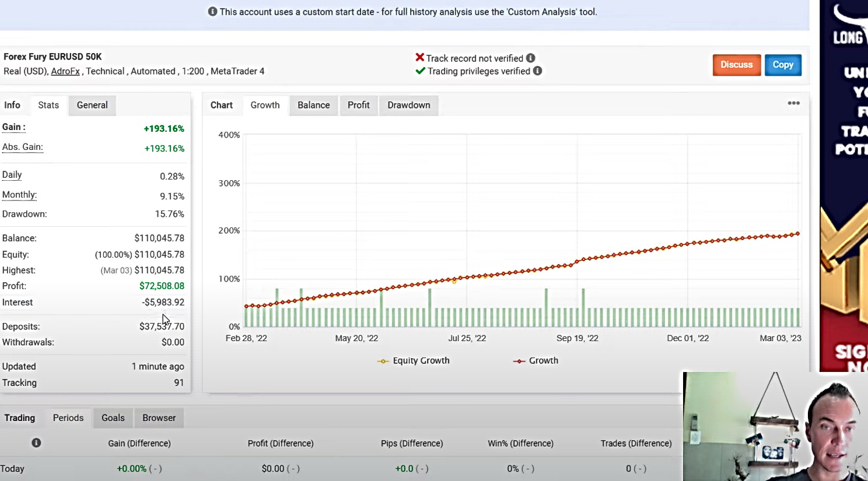The width and height of the screenshot is (868, 481).
Task: Open the AdroFx broker link
Action: click(65, 71)
